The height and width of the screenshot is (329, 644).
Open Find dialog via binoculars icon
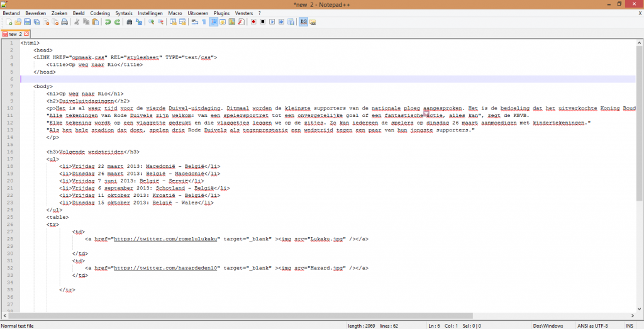[130, 22]
